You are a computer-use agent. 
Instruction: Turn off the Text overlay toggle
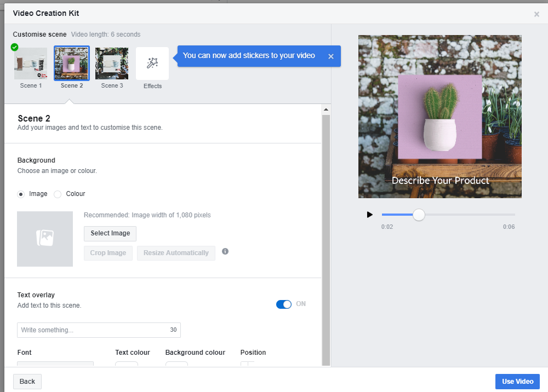pyautogui.click(x=284, y=304)
